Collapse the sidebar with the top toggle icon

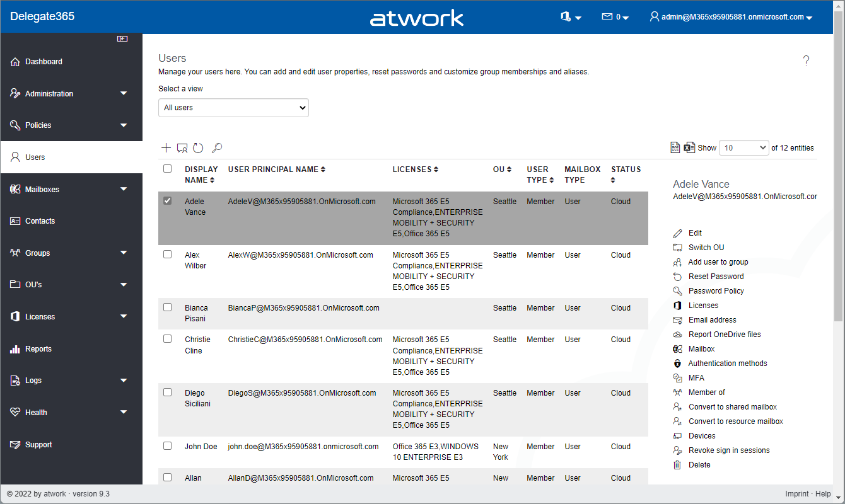pos(122,39)
